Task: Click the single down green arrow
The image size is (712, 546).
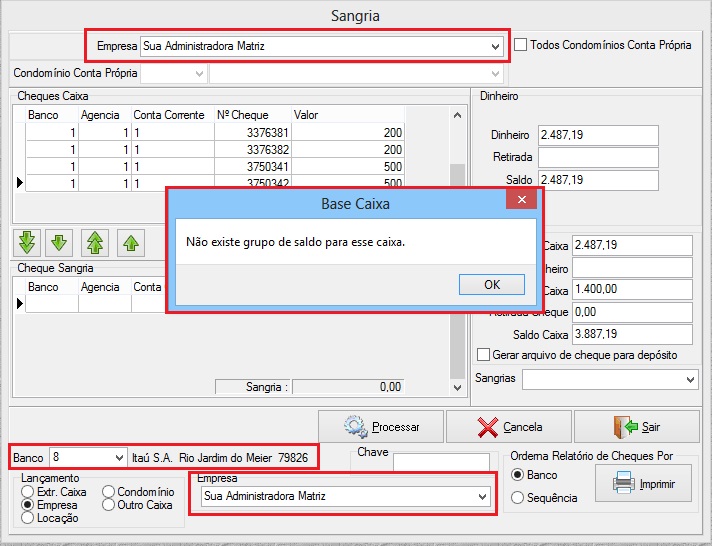Action: [60, 242]
